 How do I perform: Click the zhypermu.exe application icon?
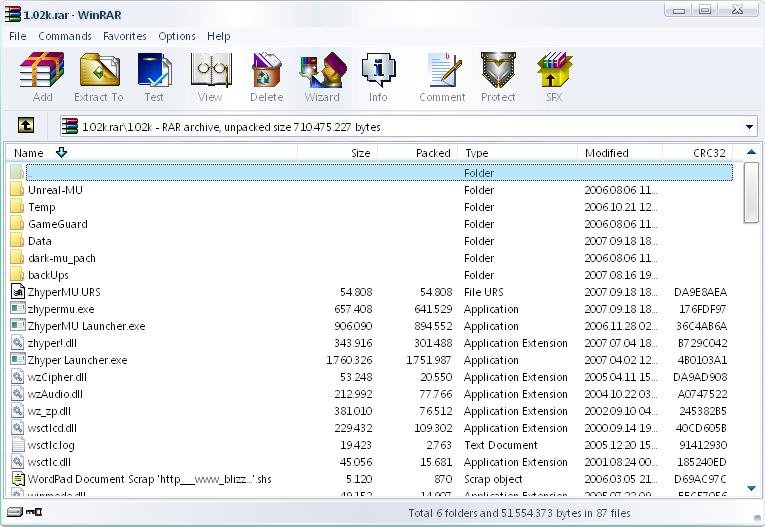tap(18, 308)
